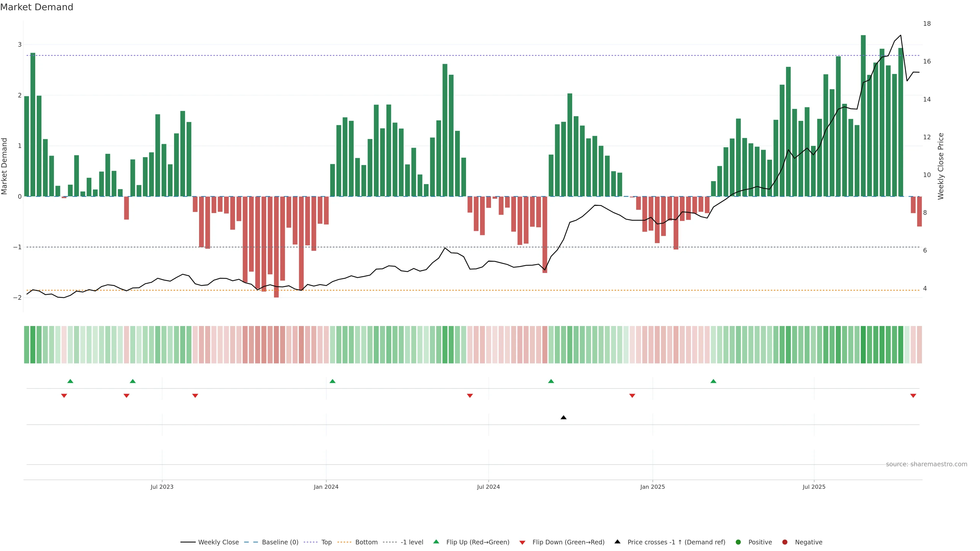This screenshot has width=980, height=551.
Task: Click the Negative red legend dot
Action: click(785, 542)
